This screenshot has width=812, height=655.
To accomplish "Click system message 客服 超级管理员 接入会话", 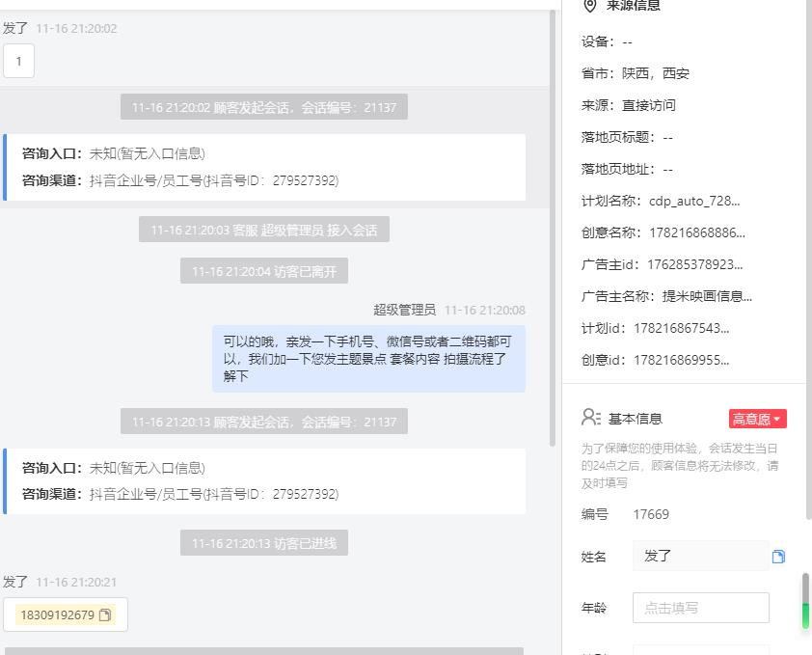I will tap(264, 230).
